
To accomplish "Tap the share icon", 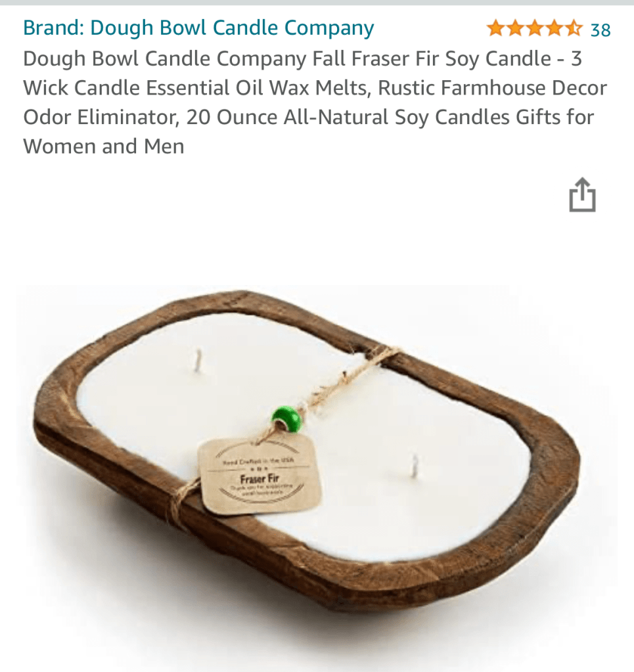I will pyautogui.click(x=582, y=195).
